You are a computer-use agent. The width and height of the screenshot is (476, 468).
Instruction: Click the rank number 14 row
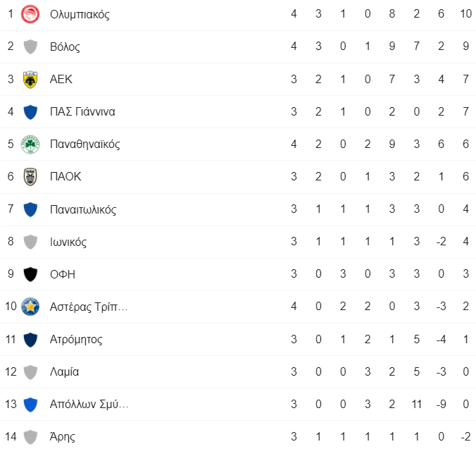(238, 437)
